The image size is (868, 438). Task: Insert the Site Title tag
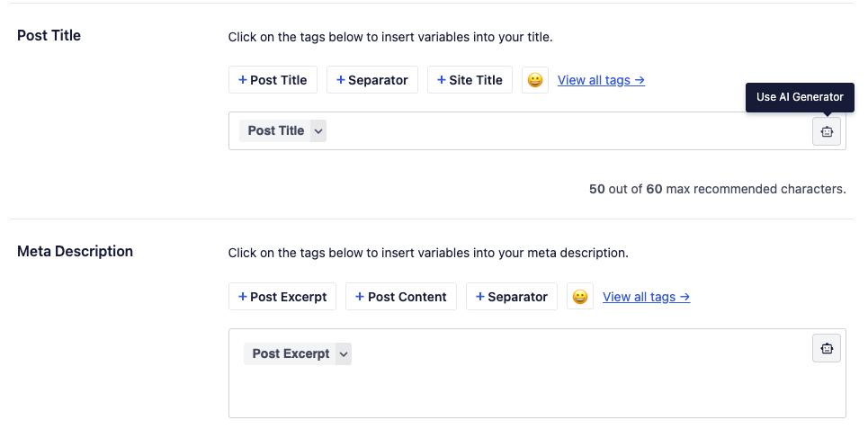[x=470, y=80]
